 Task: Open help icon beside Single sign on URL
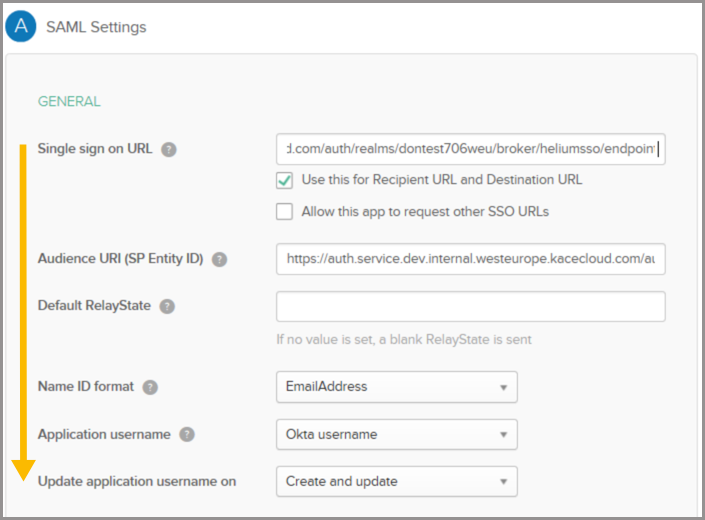[x=169, y=150]
